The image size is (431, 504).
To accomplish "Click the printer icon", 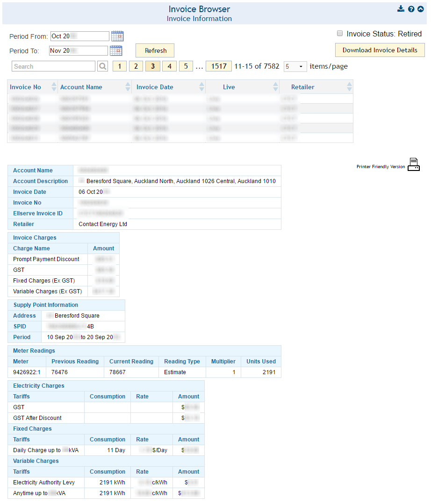I will (414, 165).
